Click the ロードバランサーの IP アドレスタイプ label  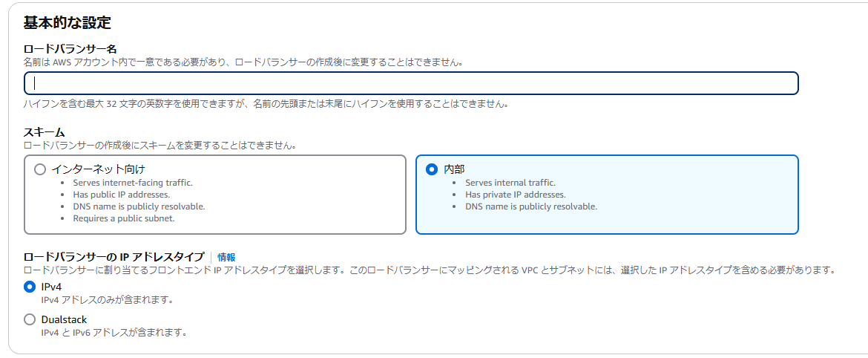[114, 257]
